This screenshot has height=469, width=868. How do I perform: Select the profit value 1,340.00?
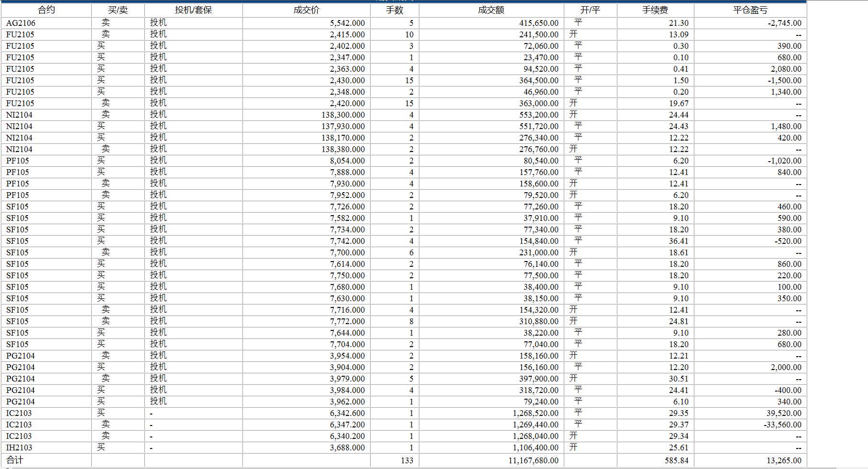tap(786, 92)
